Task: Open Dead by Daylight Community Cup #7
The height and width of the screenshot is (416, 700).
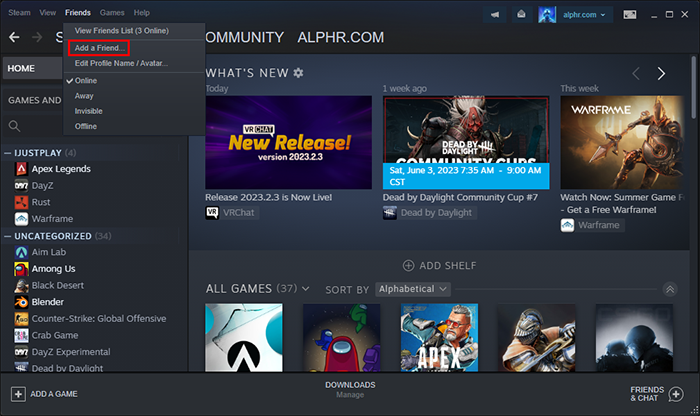Action: tap(460, 197)
